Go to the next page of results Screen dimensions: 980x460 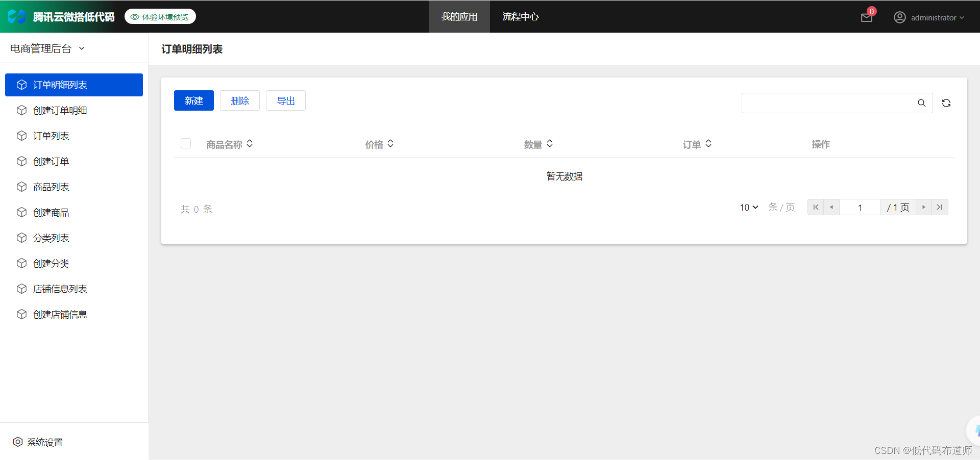coord(924,207)
